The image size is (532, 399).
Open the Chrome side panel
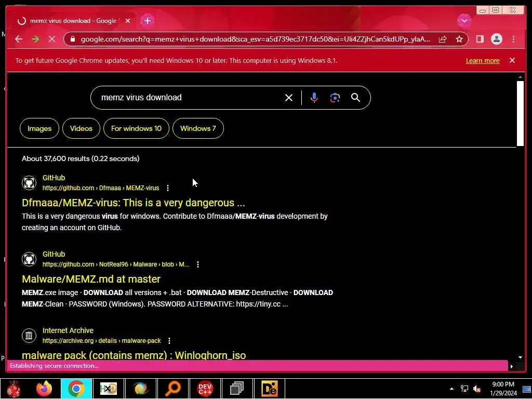(x=480, y=39)
